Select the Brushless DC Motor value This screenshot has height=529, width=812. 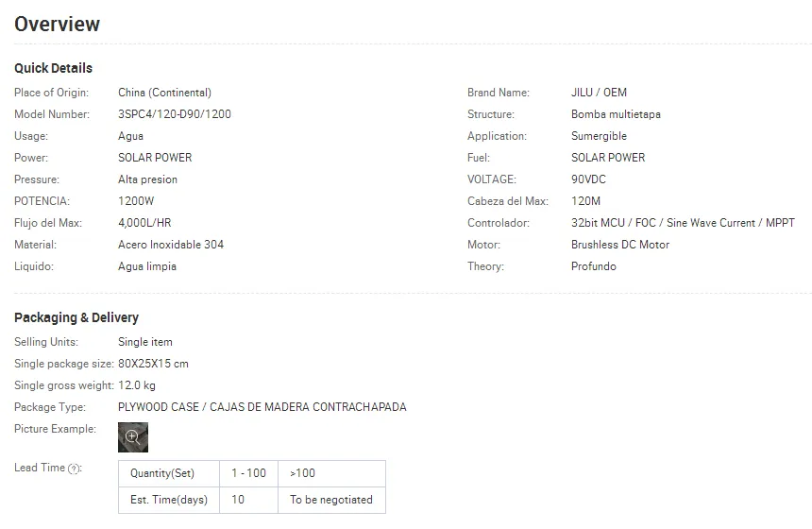pyautogui.click(x=620, y=245)
